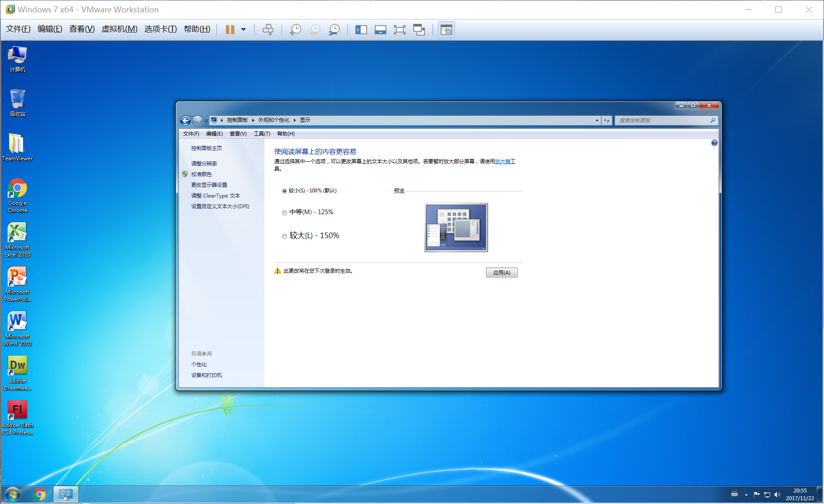The image size is (824, 504).
Task: Select the Adobe Dreamweaver shortcut
Action: pyautogui.click(x=17, y=373)
